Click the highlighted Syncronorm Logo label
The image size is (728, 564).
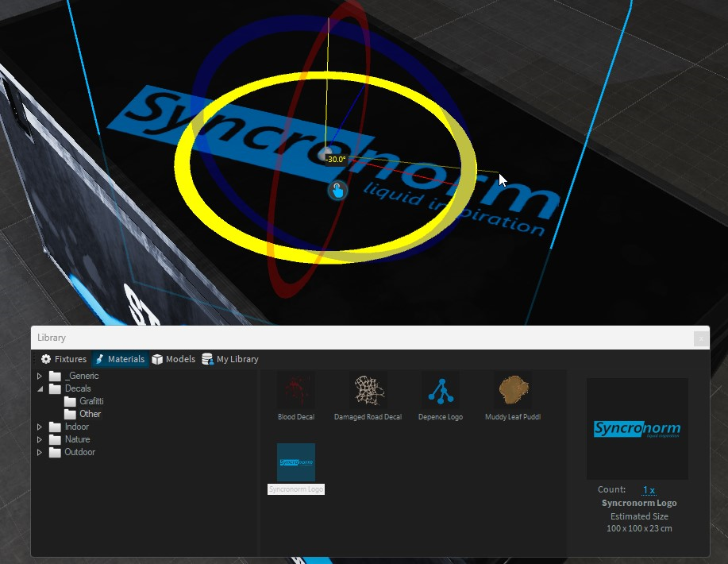296,489
